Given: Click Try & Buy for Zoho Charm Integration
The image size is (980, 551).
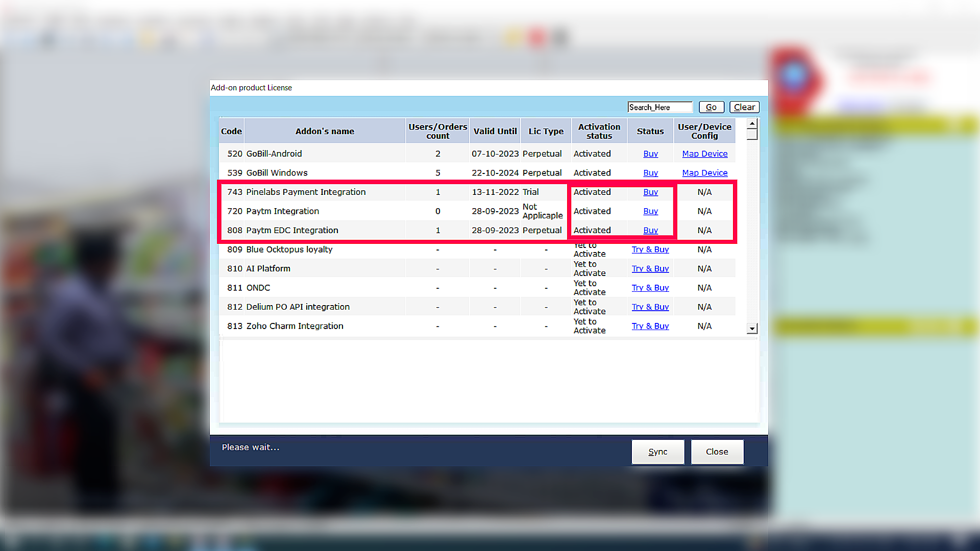Looking at the screenshot, I should pyautogui.click(x=650, y=326).
